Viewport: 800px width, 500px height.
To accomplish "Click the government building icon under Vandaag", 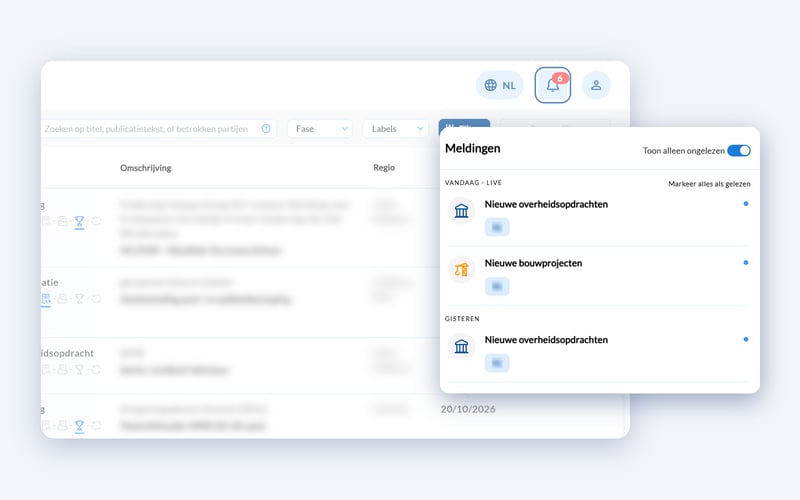I will click(461, 210).
